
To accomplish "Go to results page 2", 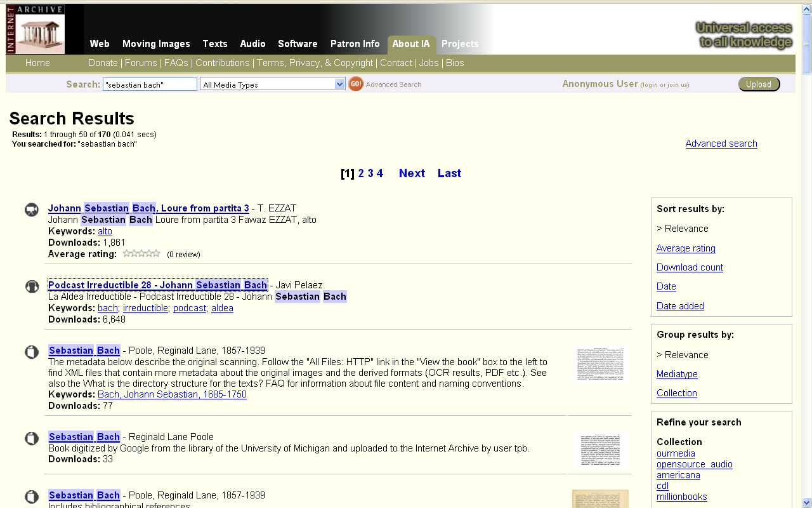I will (361, 173).
